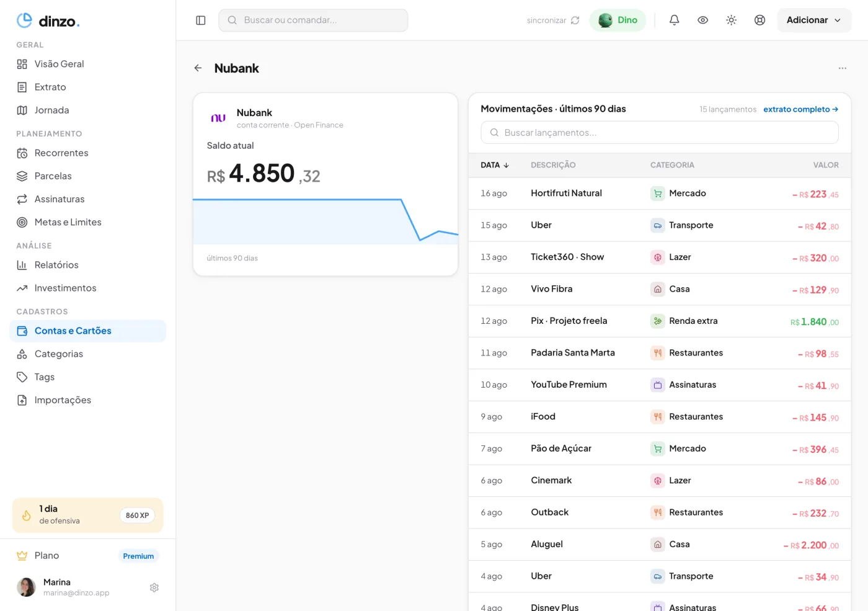Screen dimensions: 868x611
Task: Click the VALOR column header
Action: click(826, 165)
